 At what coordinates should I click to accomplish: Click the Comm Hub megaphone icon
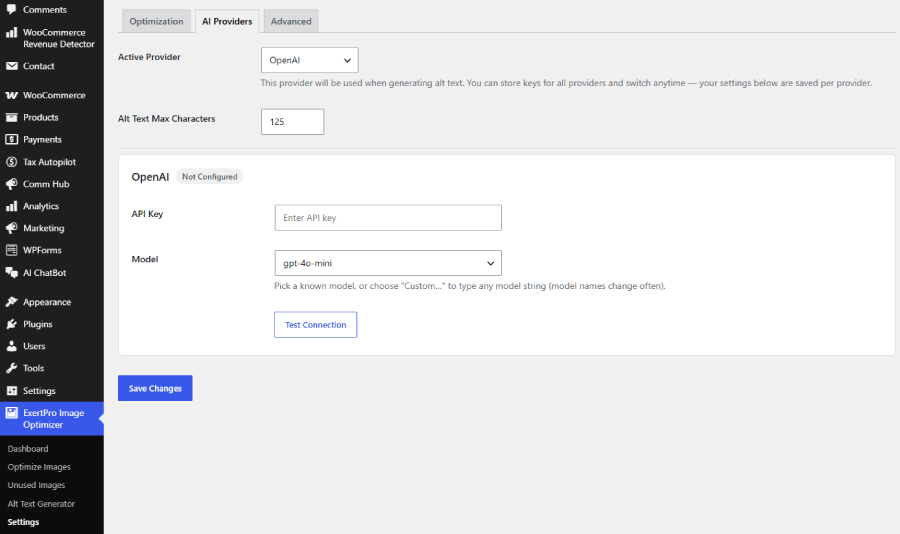pyautogui.click(x=11, y=184)
